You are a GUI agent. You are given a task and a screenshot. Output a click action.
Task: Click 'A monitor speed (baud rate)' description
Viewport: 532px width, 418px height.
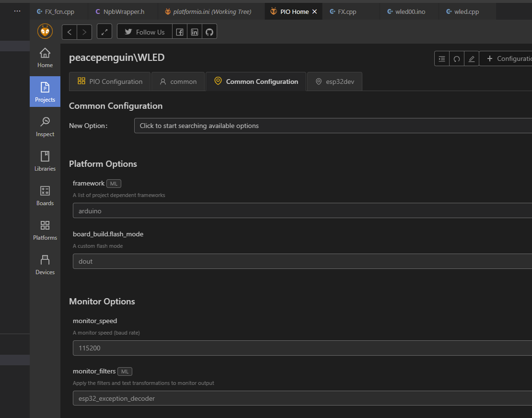(106, 333)
